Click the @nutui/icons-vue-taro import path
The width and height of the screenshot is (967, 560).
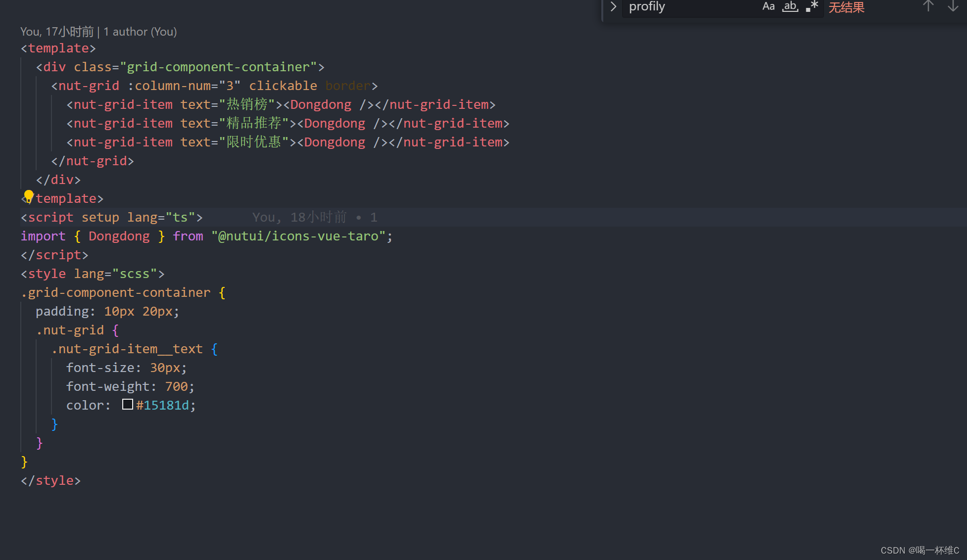point(298,236)
